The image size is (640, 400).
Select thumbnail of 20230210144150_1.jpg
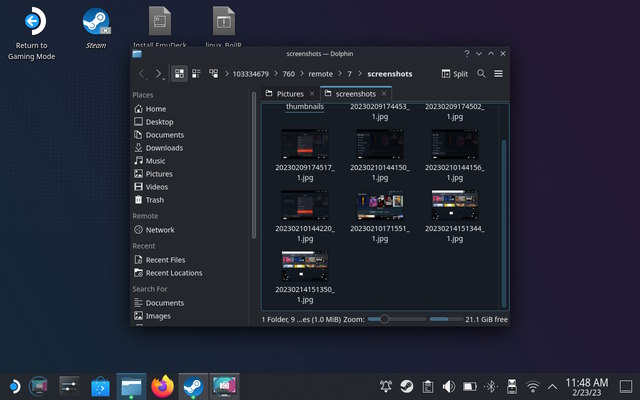coord(380,144)
